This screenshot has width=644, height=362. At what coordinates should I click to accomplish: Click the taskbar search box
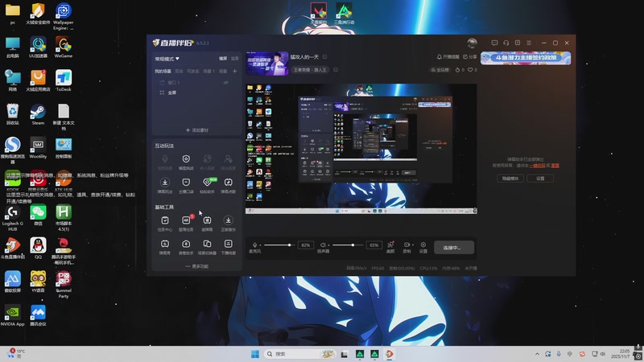(x=299, y=354)
